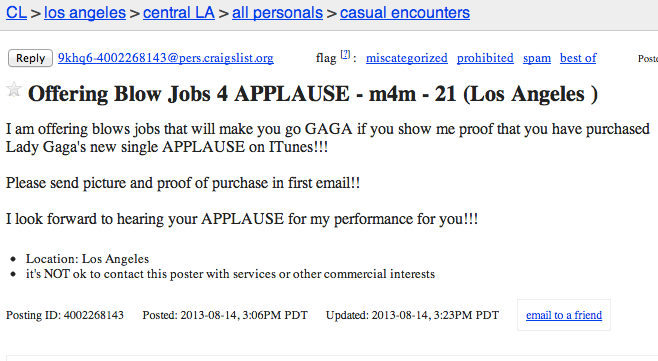
Task: Click the Location: Los Angeles bullet item
Action: pos(87,259)
